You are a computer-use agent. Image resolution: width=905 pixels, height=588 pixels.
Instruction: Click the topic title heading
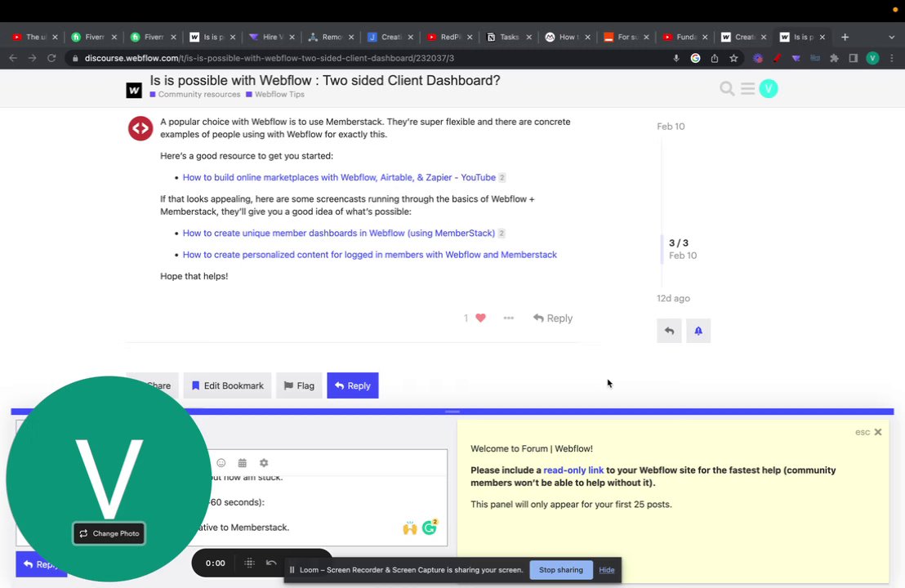(325, 80)
